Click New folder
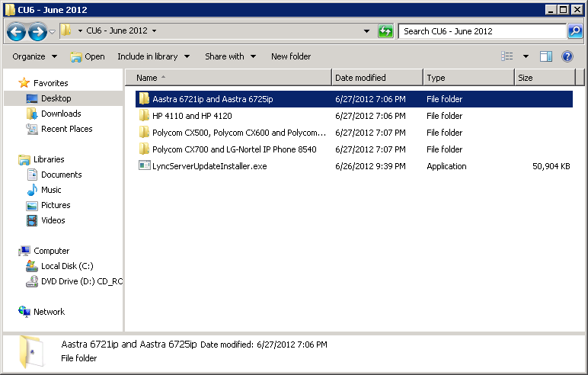This screenshot has height=375, width=588. [291, 56]
